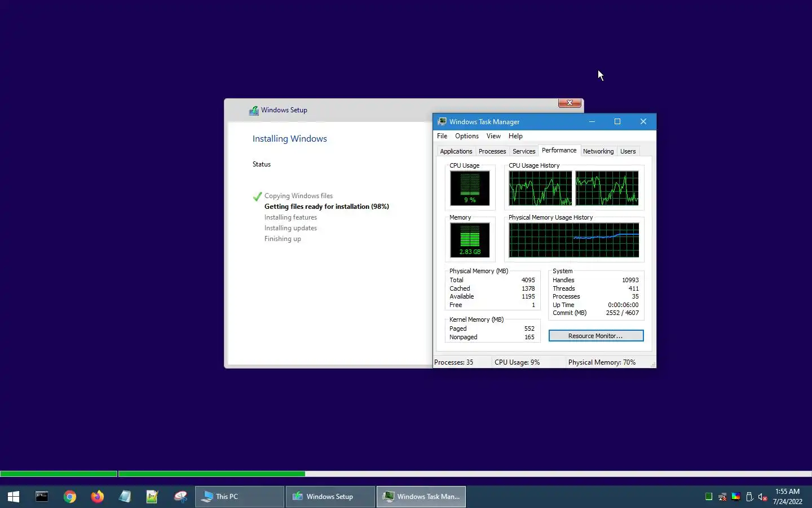Open the View menu in Task Manager

[493, 136]
